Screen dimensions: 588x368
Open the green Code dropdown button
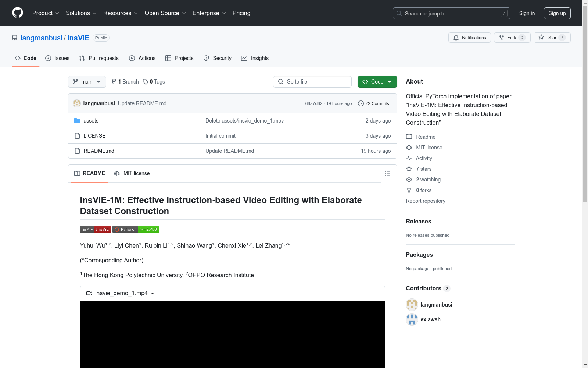(x=377, y=82)
